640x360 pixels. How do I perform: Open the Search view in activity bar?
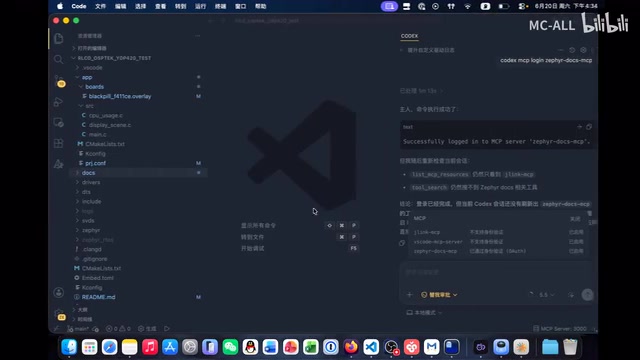point(58,60)
